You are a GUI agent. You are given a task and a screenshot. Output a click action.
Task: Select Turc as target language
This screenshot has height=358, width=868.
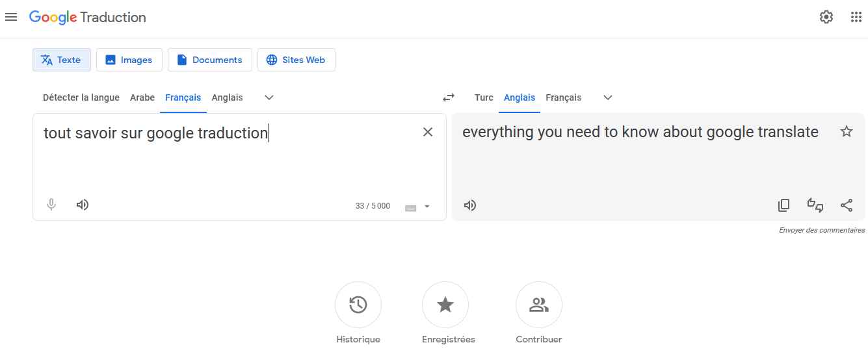click(484, 97)
